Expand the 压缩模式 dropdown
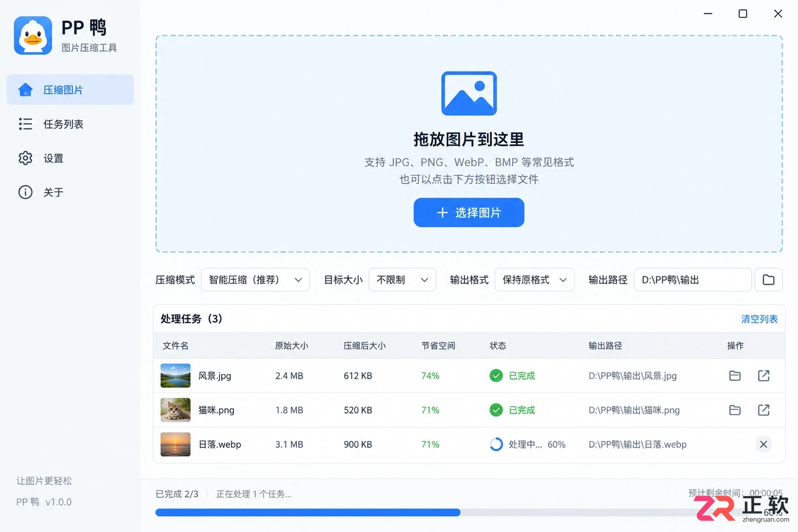Viewport: 798px width, 532px height. (255, 280)
